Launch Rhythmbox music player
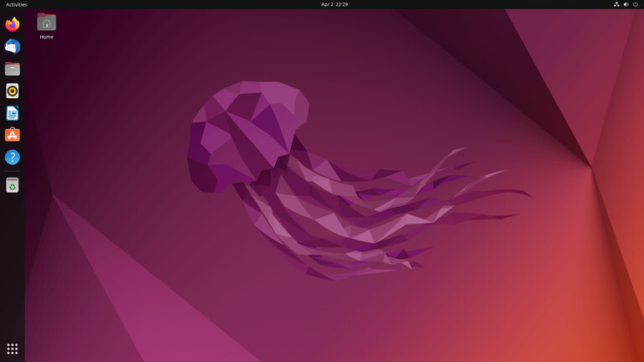The width and height of the screenshot is (644, 362). click(x=13, y=90)
